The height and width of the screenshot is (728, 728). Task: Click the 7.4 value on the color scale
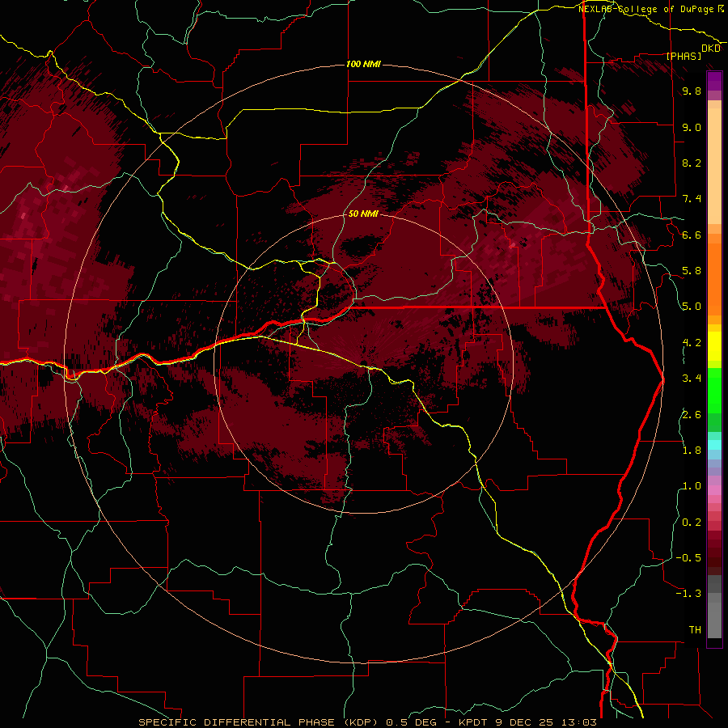click(x=692, y=199)
